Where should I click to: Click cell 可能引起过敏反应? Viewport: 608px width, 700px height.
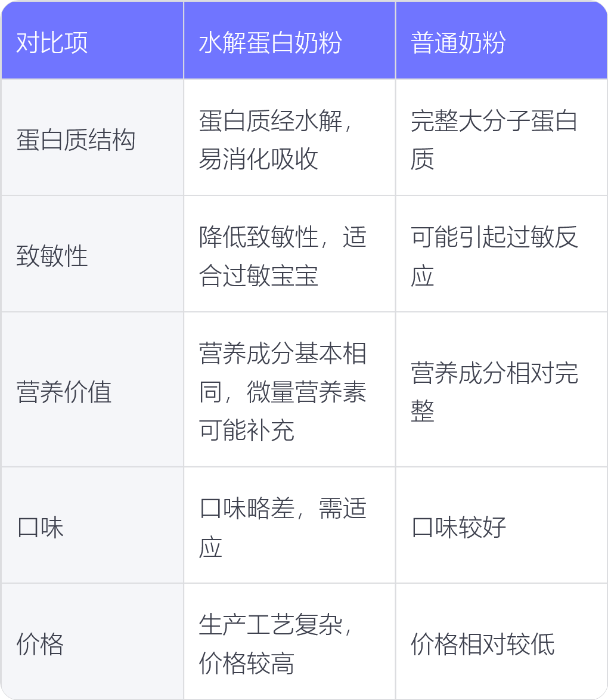(494, 256)
